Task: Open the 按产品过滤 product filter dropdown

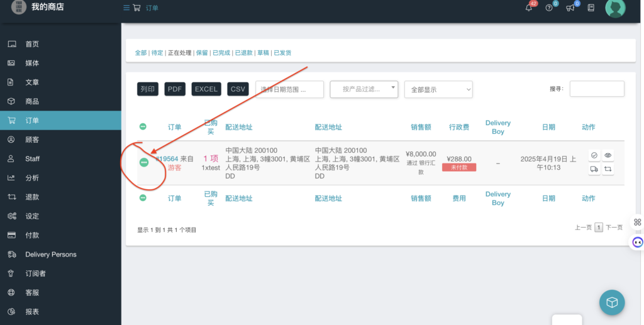Action: [x=364, y=89]
